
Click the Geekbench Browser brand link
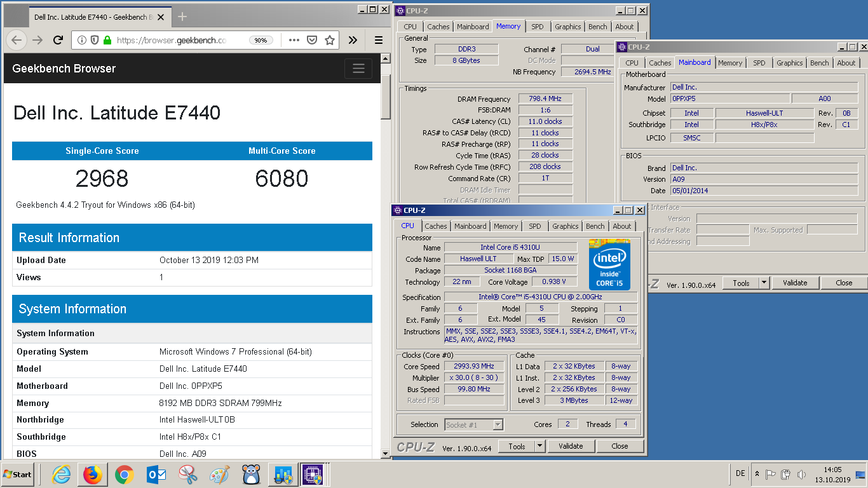pos(64,69)
